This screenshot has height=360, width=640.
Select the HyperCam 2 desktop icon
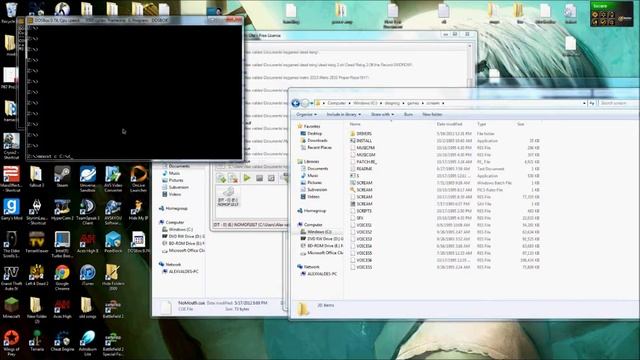tap(62, 210)
